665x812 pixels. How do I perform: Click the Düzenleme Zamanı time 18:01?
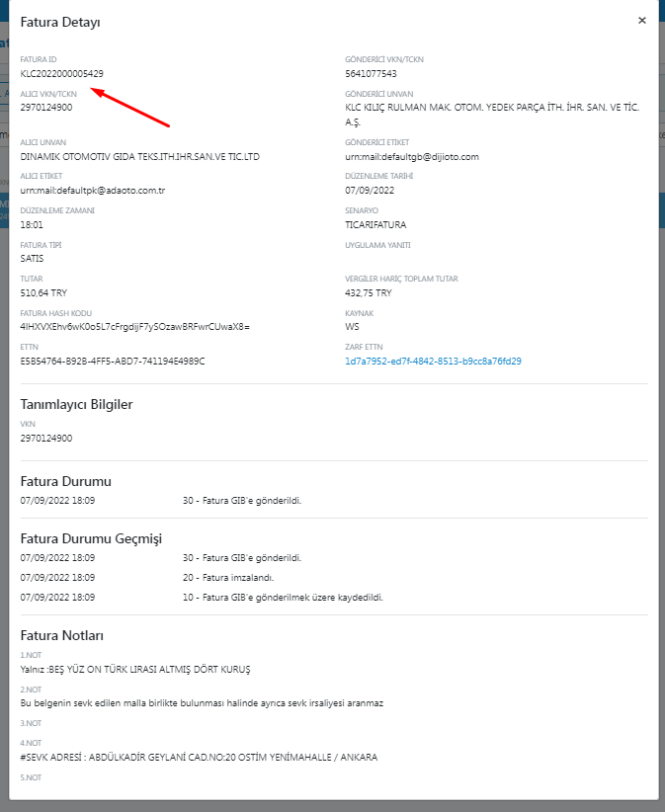tap(32, 224)
